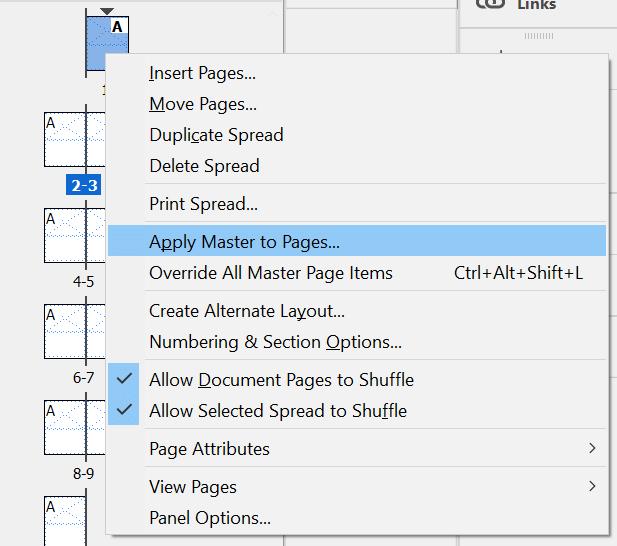
Task: Select Move Pages menu entry
Action: click(203, 104)
